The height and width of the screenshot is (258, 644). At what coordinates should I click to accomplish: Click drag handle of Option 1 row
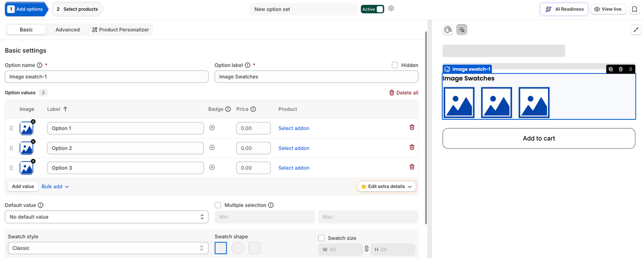click(11, 128)
